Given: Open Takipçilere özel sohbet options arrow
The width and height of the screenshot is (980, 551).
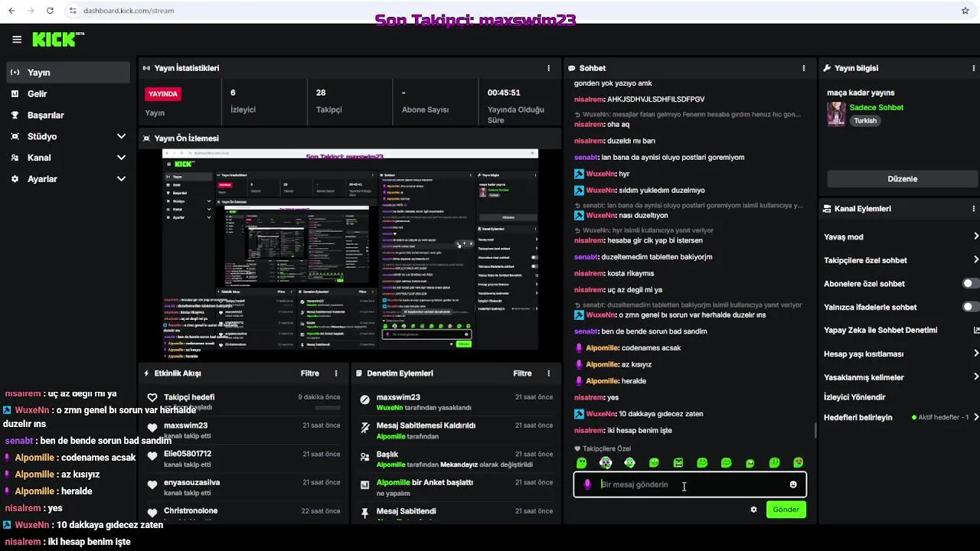Looking at the screenshot, I should click(x=976, y=260).
